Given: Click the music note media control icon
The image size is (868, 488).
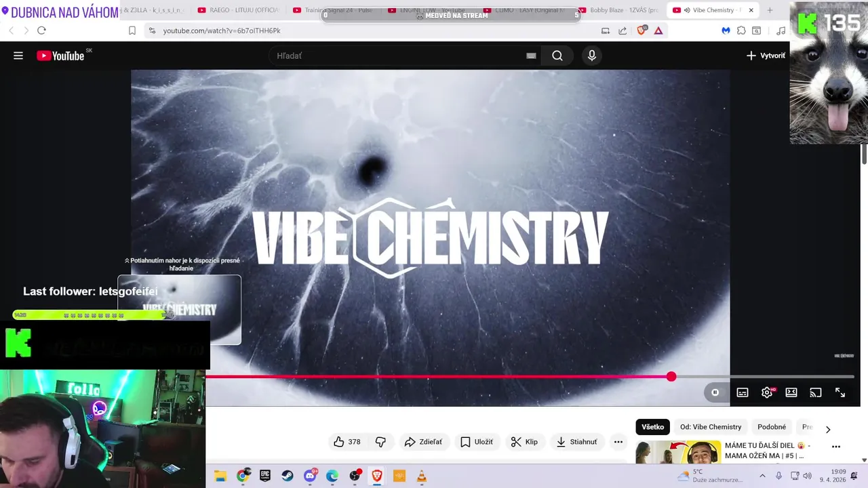Looking at the screenshot, I should 781,30.
